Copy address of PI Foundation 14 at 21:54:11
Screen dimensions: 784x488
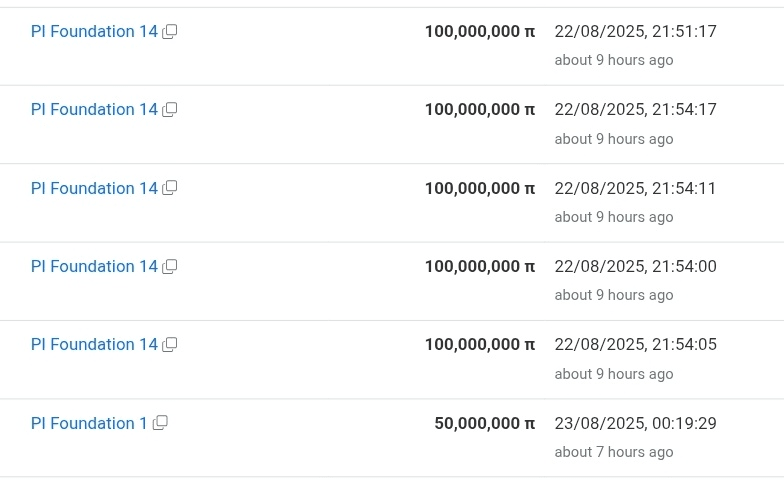coord(170,188)
